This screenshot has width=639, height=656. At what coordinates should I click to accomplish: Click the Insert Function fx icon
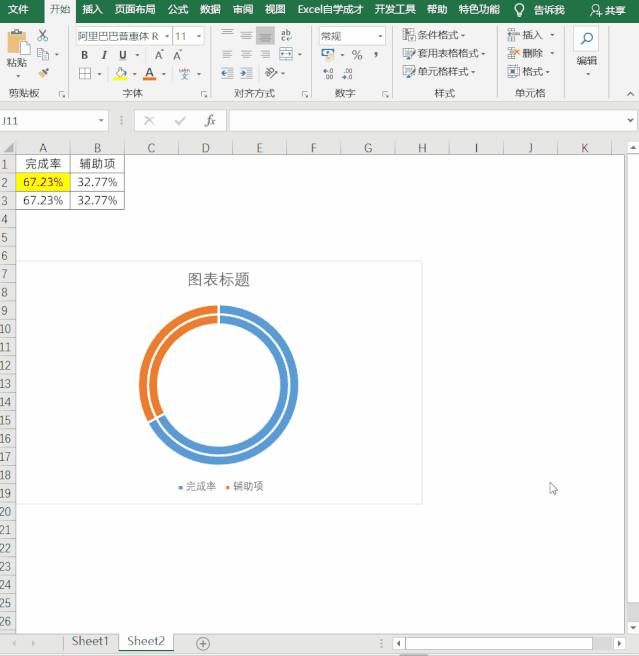pos(210,120)
